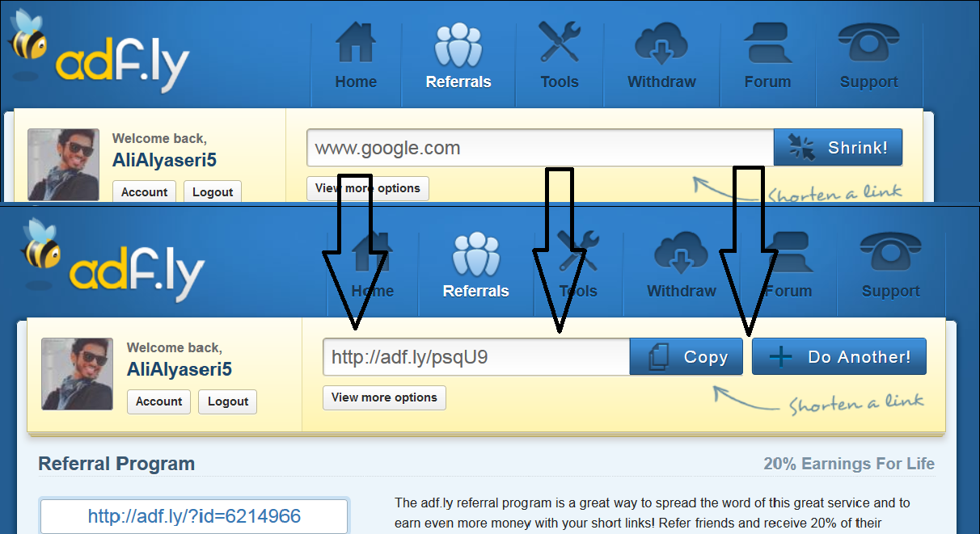Click the Account button in top panel
The height and width of the screenshot is (534, 980).
[x=145, y=191]
